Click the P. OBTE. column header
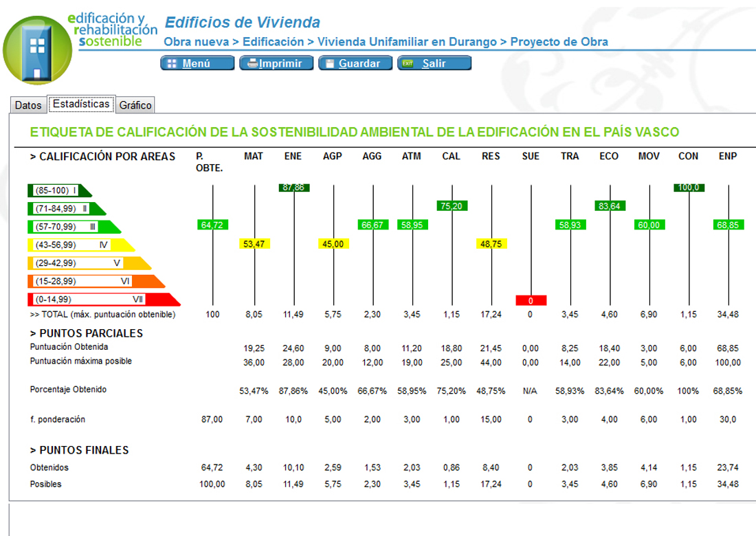The width and height of the screenshot is (756, 536). coord(209,162)
